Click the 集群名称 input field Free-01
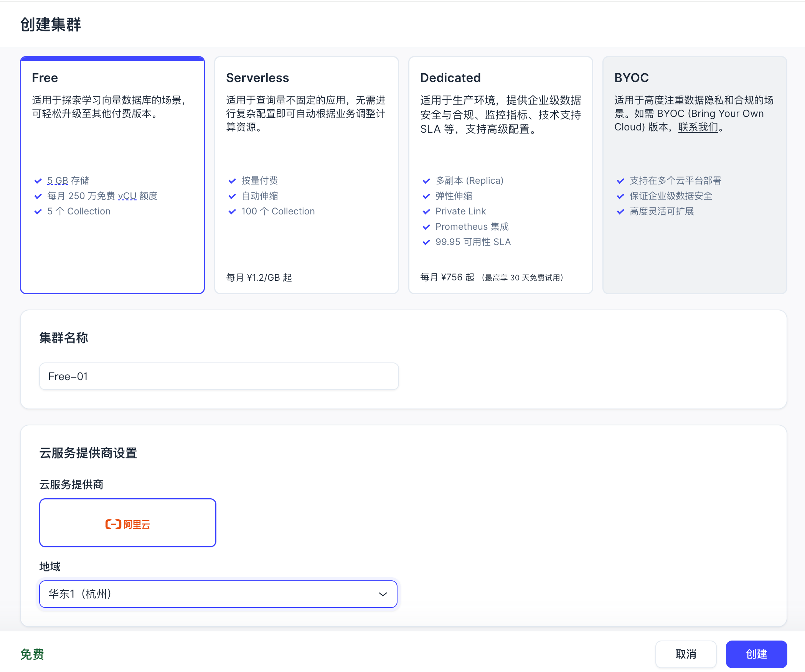This screenshot has width=805, height=672. [x=219, y=376]
